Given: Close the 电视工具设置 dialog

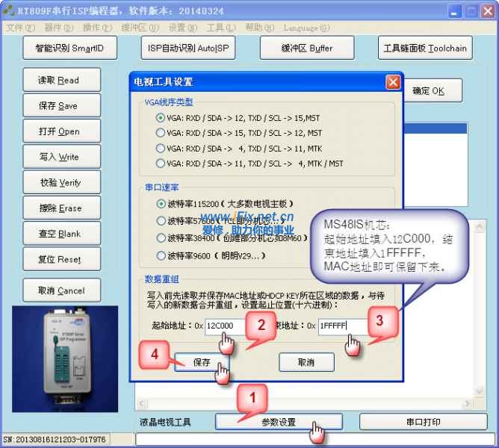Looking at the screenshot, I should tap(392, 82).
